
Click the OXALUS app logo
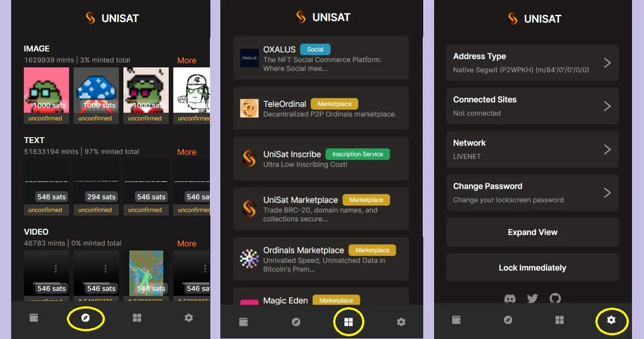tap(249, 58)
